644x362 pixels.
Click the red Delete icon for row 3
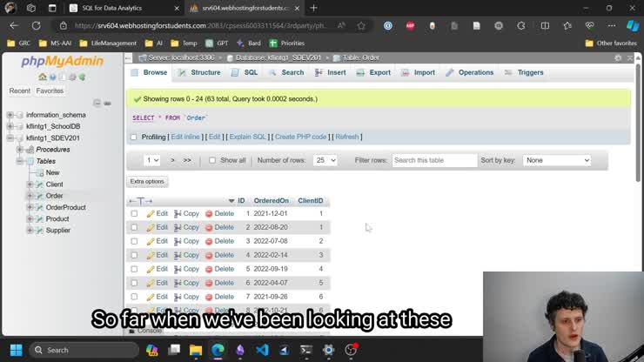pos(209,242)
